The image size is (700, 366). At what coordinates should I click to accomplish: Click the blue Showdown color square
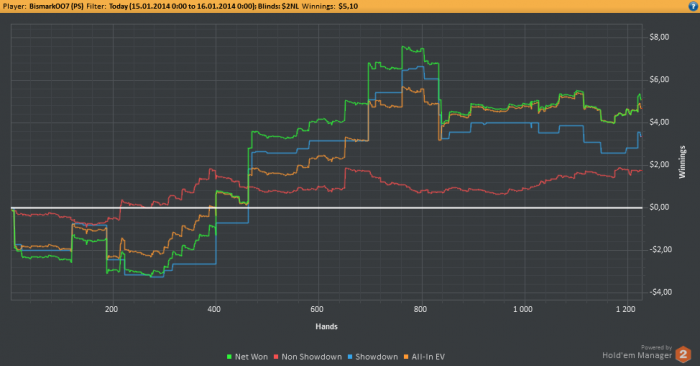coord(350,357)
